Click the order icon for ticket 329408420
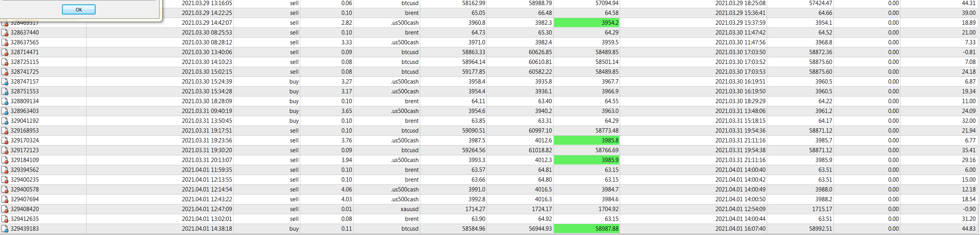The image size is (980, 235). coord(5,209)
